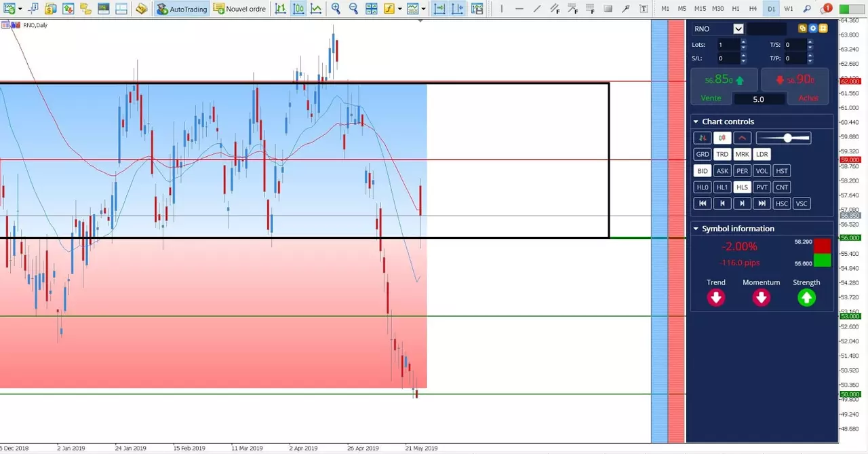This screenshot has height=454, width=868.
Task: Zoom out of the chart
Action: click(353, 9)
